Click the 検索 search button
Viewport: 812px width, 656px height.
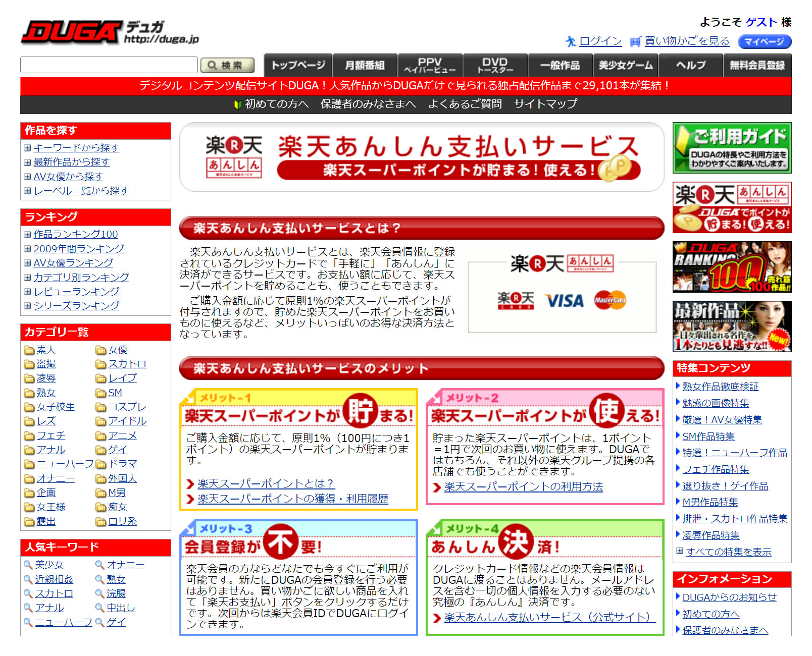pos(227,66)
